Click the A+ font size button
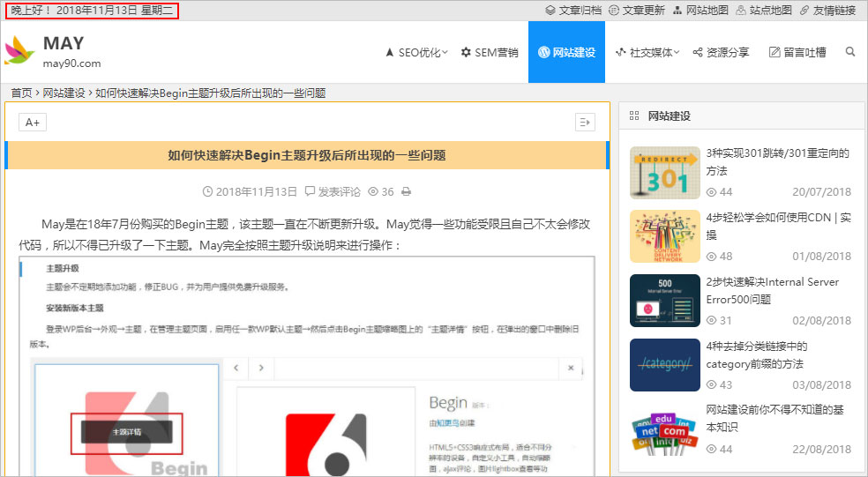Image resolution: width=868 pixels, height=477 pixels. (x=33, y=123)
